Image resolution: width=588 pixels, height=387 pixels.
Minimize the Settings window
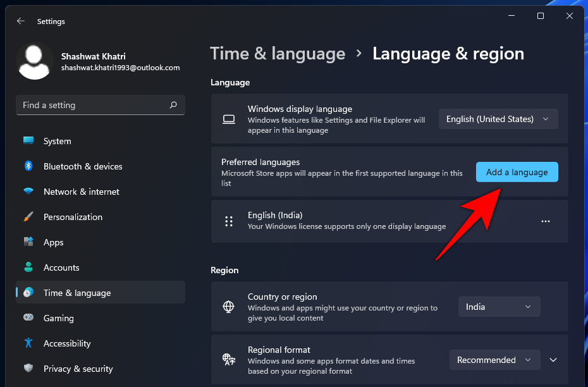511,16
